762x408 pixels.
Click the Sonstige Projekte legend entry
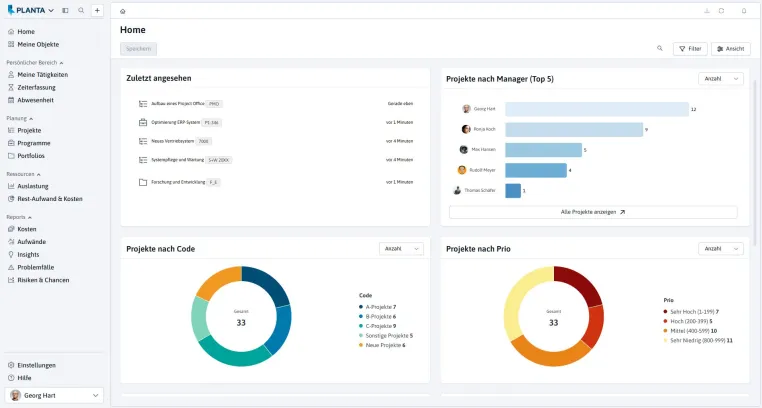pyautogui.click(x=386, y=336)
